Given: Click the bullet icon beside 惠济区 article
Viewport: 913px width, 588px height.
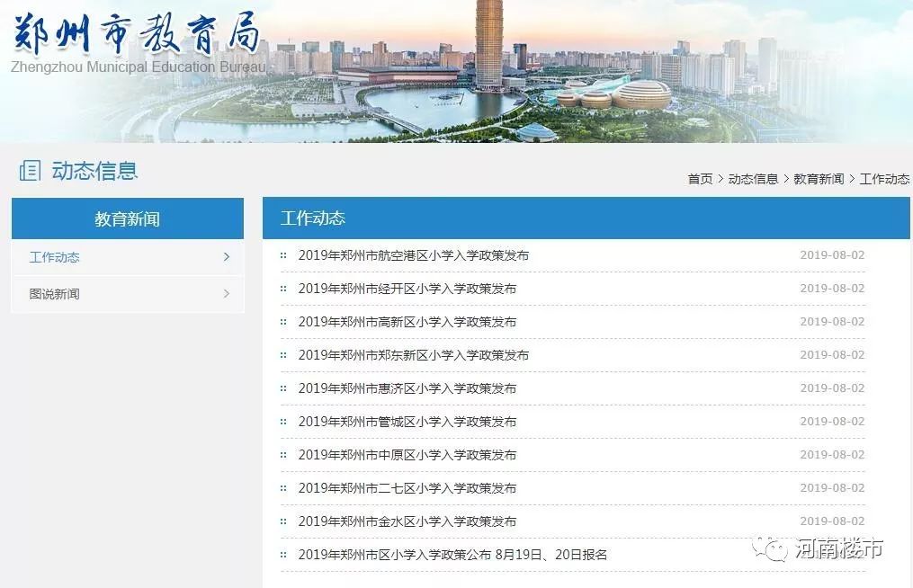Looking at the screenshot, I should [x=283, y=388].
